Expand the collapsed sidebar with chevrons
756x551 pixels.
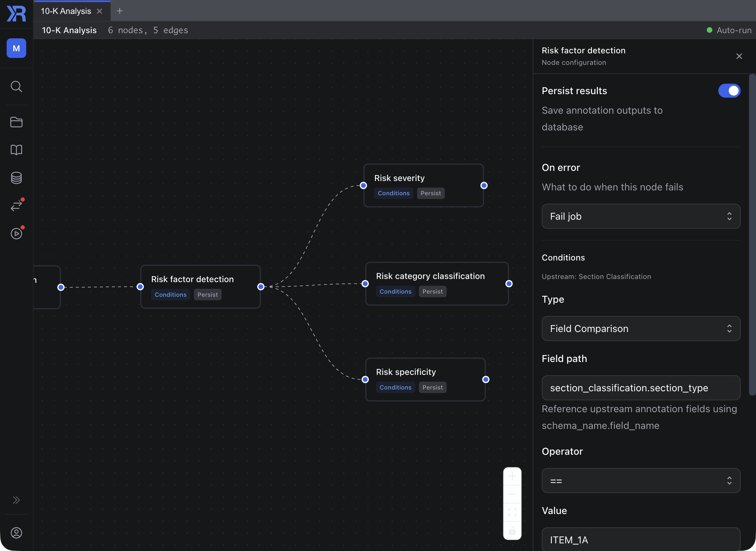click(16, 500)
